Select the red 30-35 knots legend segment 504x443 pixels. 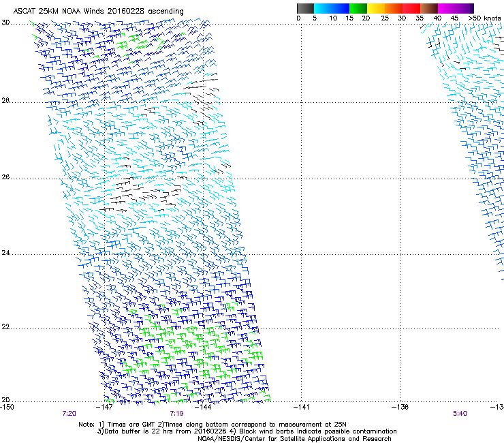(x=411, y=8)
